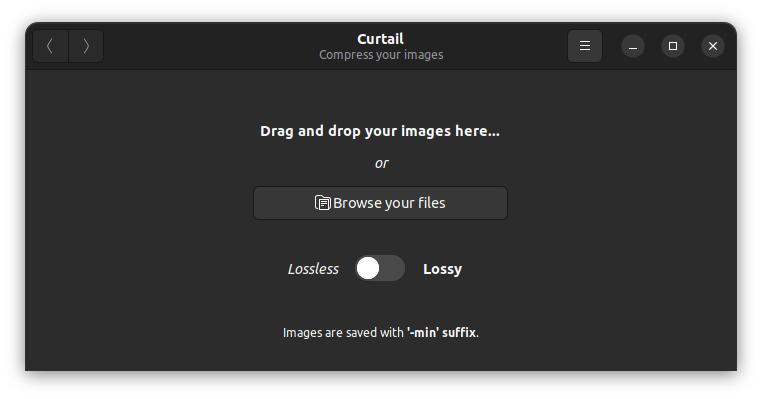Minimize the Curtail window
762x399 pixels.
(x=633, y=46)
